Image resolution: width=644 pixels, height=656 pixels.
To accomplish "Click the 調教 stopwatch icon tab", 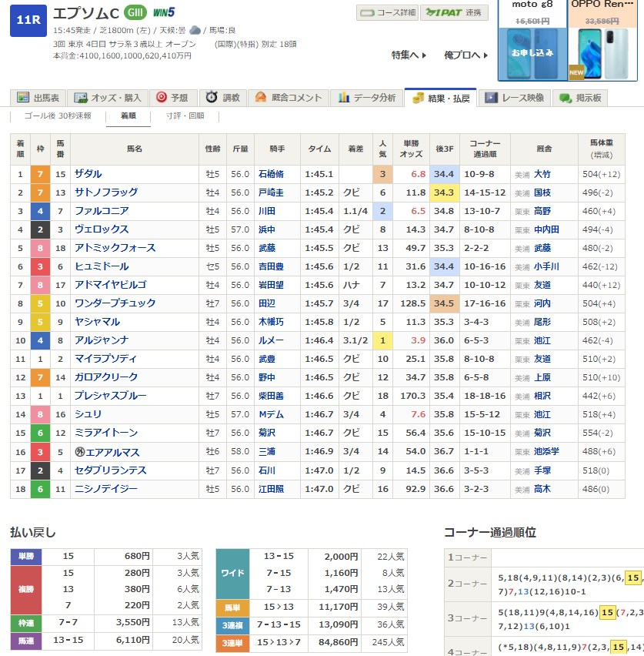I will click(x=223, y=98).
